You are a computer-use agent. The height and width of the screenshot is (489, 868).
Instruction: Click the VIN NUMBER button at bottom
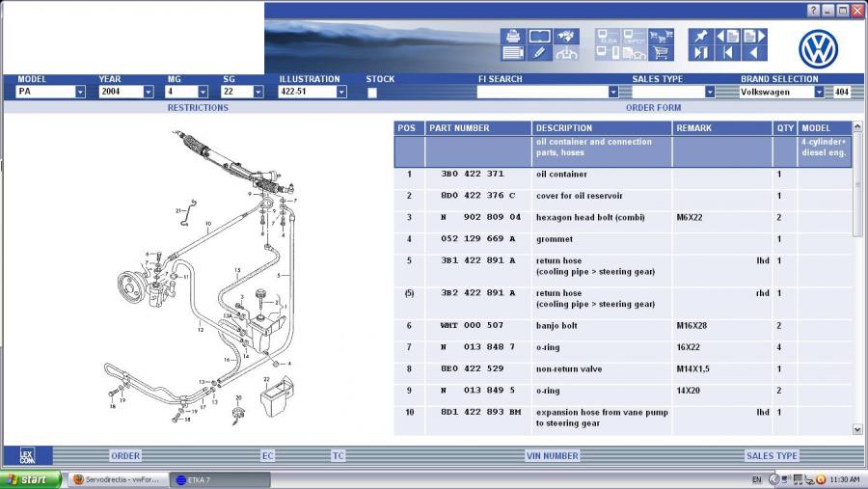[553, 455]
